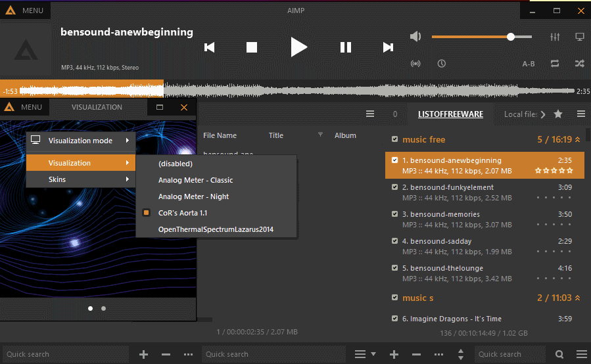Switch to second visualization page dot
Screen dimensions: 591x364
tap(104, 309)
